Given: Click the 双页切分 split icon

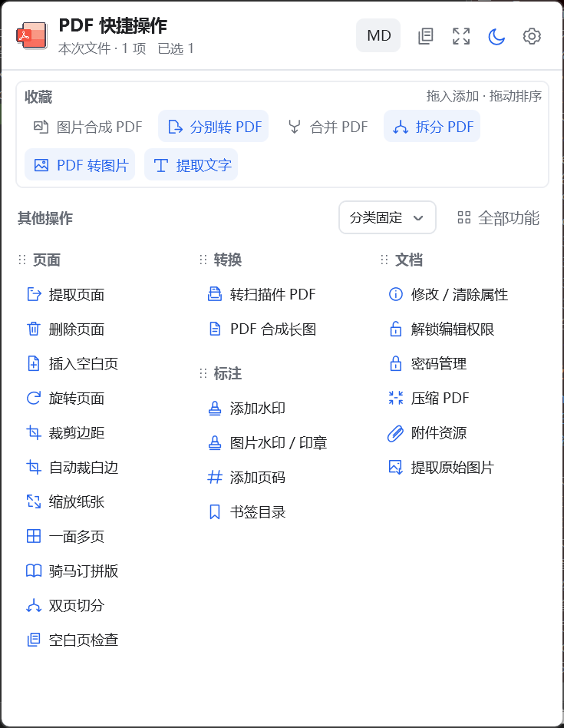Looking at the screenshot, I should click(34, 605).
